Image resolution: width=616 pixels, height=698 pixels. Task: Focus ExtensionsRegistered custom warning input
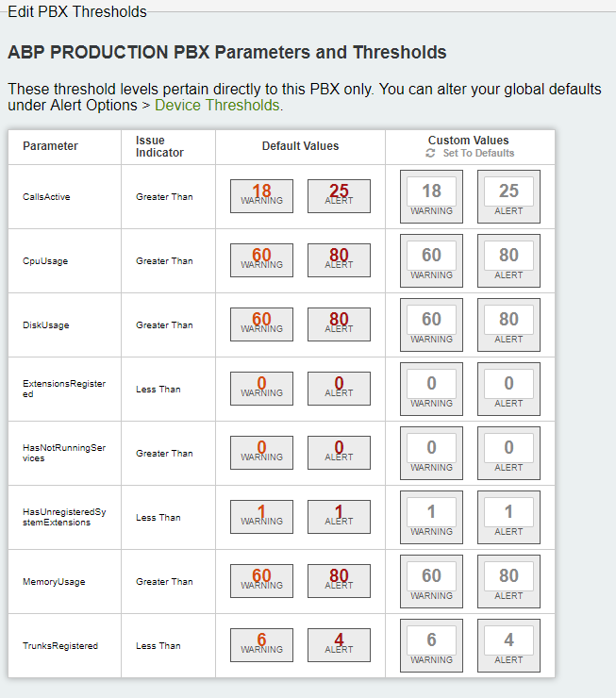pyautogui.click(x=431, y=383)
